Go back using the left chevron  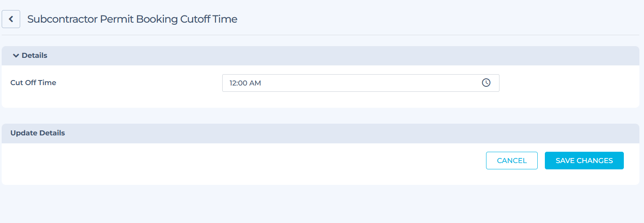point(11,19)
